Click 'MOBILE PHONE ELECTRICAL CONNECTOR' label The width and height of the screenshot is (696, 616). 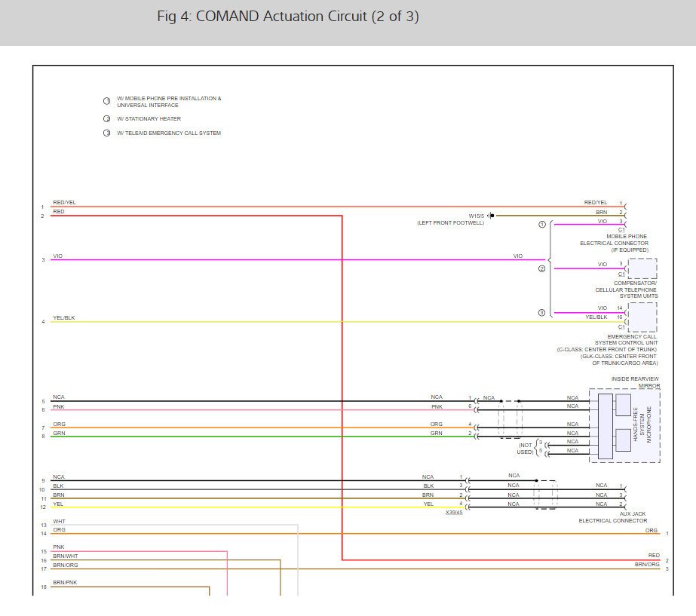(615, 240)
